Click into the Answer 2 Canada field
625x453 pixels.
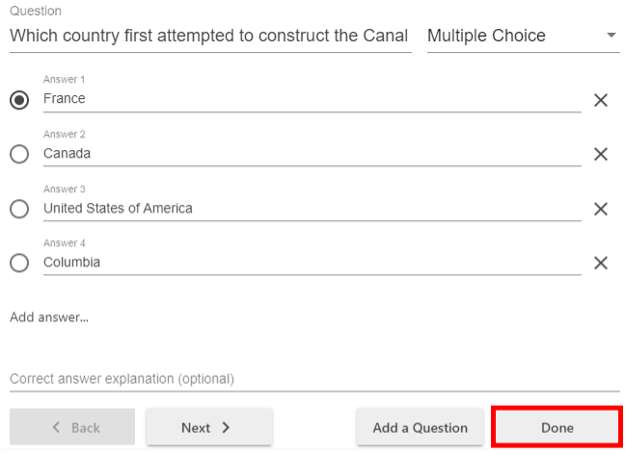(310, 154)
